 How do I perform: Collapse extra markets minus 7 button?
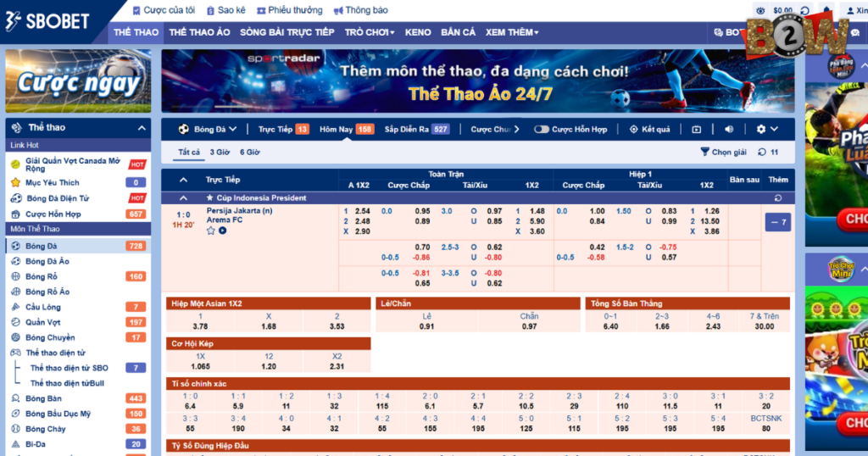(778, 222)
